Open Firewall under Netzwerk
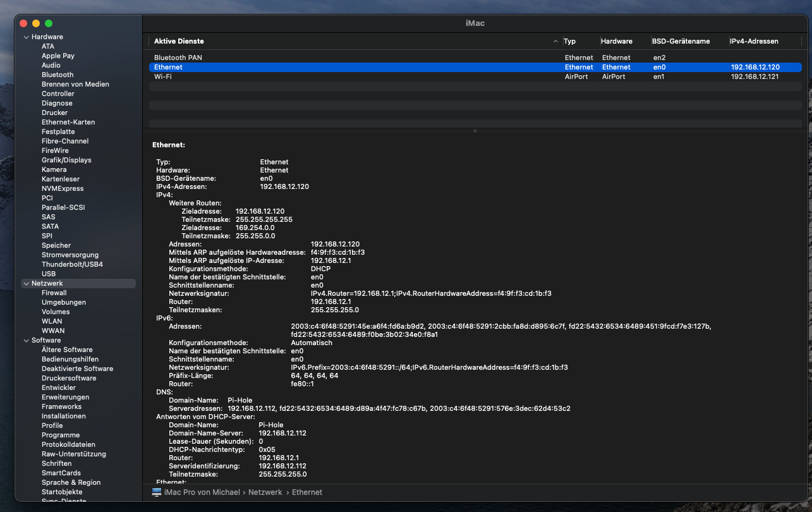 click(x=54, y=293)
